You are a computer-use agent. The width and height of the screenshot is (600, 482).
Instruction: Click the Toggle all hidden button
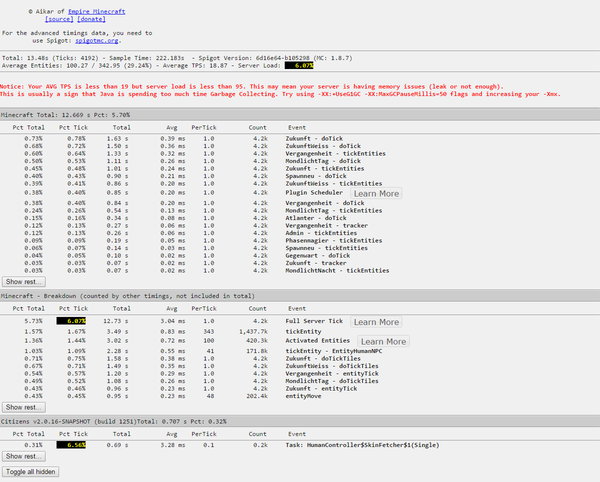tap(31, 472)
